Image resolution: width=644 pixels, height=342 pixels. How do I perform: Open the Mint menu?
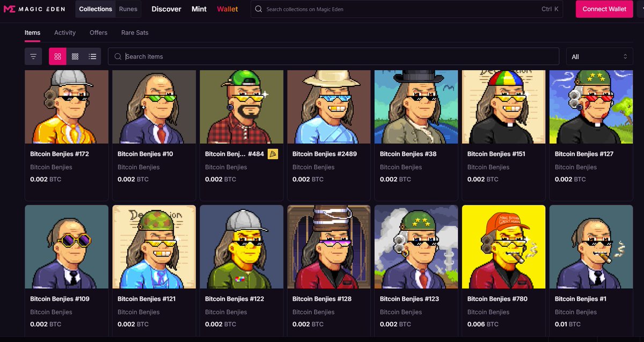199,9
